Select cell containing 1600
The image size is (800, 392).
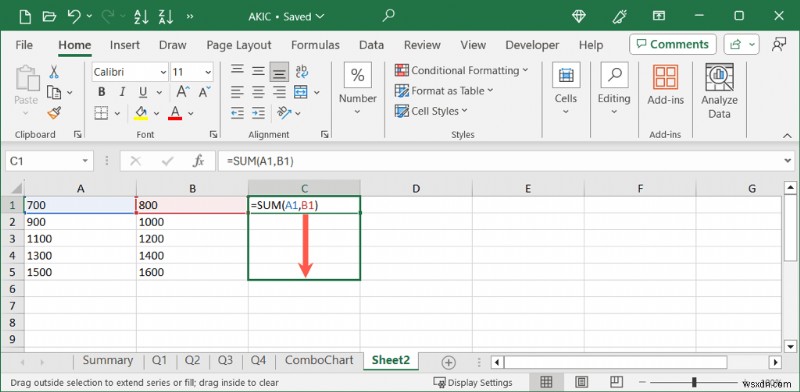tap(192, 272)
